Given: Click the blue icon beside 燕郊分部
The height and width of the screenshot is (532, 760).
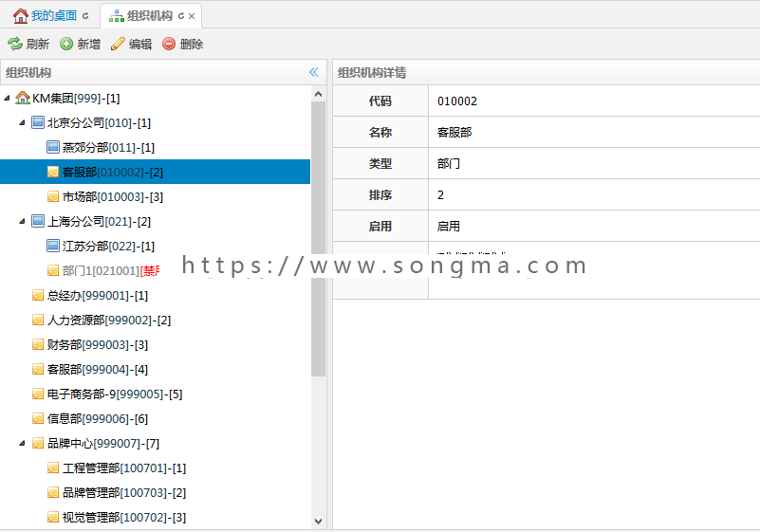Looking at the screenshot, I should 53,147.
